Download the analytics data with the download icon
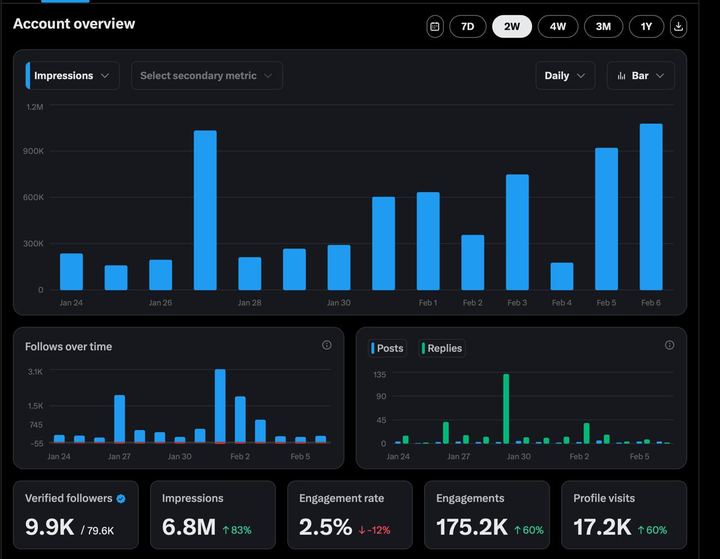The width and height of the screenshot is (720, 559). (x=678, y=27)
